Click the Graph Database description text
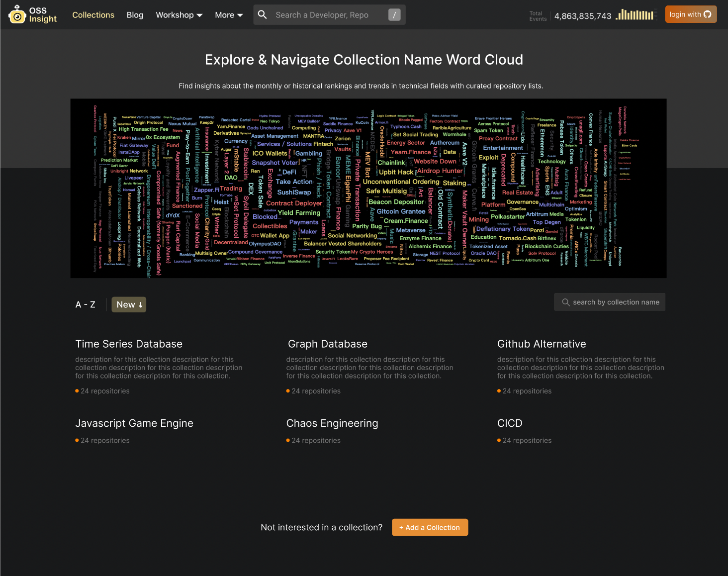This screenshot has height=576, width=728. 369,368
